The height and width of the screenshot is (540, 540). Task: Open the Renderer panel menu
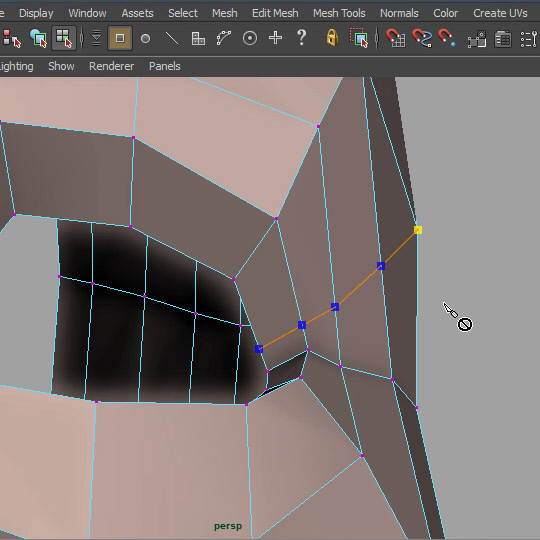[x=111, y=66]
